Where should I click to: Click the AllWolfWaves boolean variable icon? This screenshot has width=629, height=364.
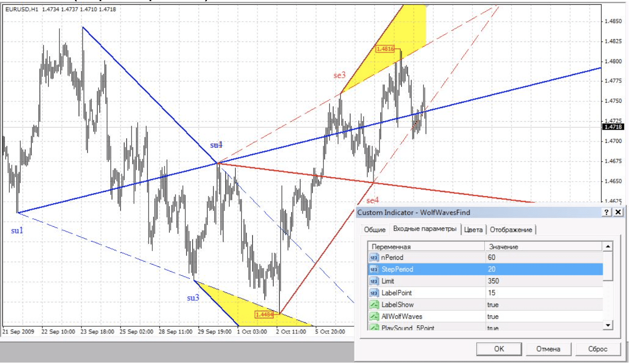point(374,316)
